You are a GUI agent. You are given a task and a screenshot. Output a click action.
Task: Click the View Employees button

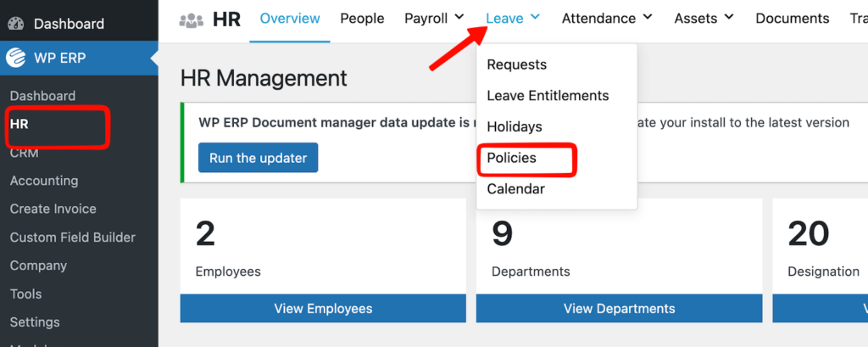pos(323,308)
